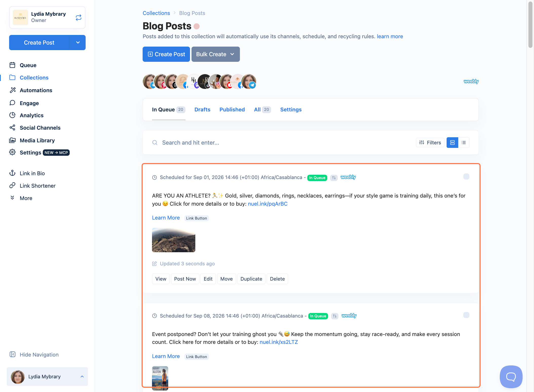The width and height of the screenshot is (534, 392).
Task: Click the Telegram channel avatar
Action: pos(249,82)
